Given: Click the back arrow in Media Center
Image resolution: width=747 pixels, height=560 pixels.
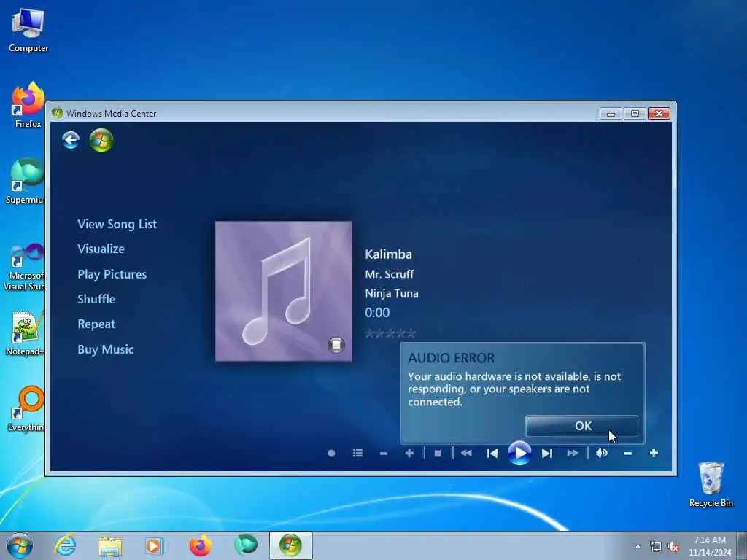Looking at the screenshot, I should pos(71,140).
